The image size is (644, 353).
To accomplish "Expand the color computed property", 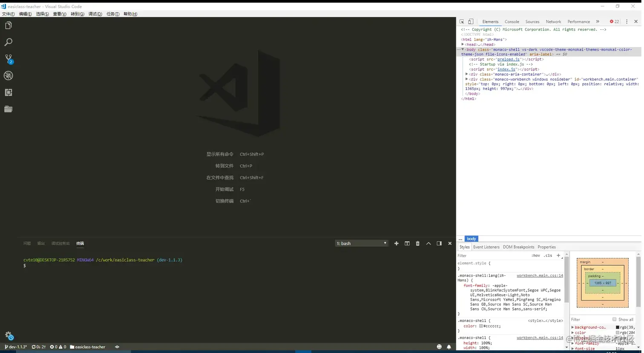I will click(x=572, y=333).
